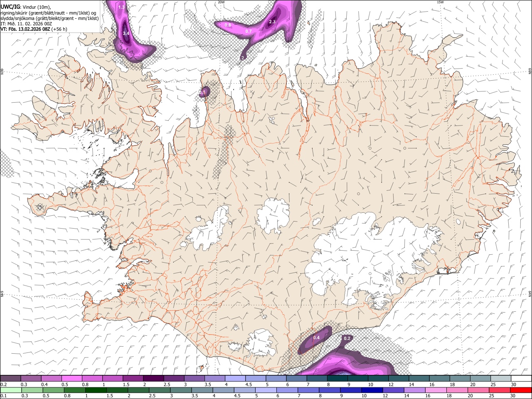532x399 pixels.
Task: Select the pale green swatch between 0.1 and 0.3
Action: tap(11, 390)
